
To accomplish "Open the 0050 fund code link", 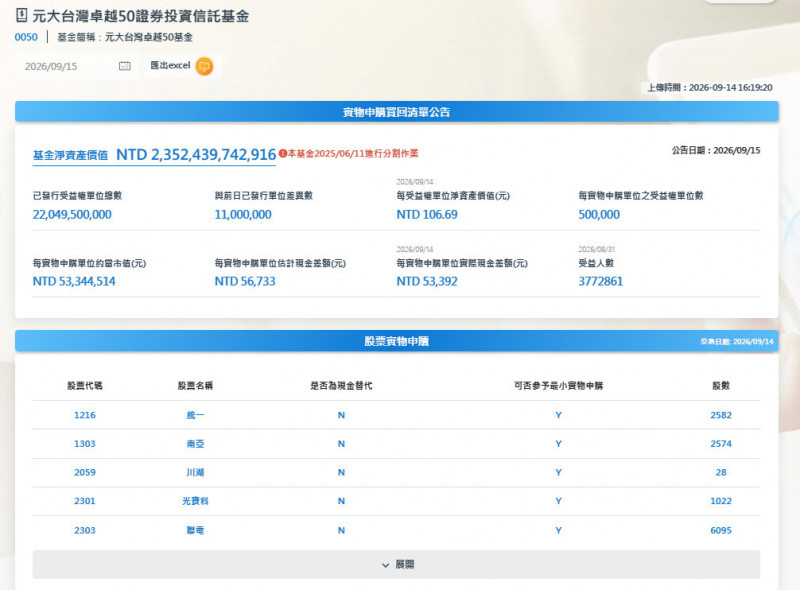I will point(26,37).
